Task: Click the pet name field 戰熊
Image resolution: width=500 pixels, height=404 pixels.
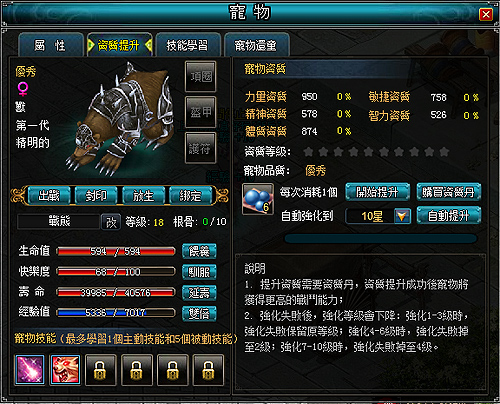Action: tap(59, 222)
